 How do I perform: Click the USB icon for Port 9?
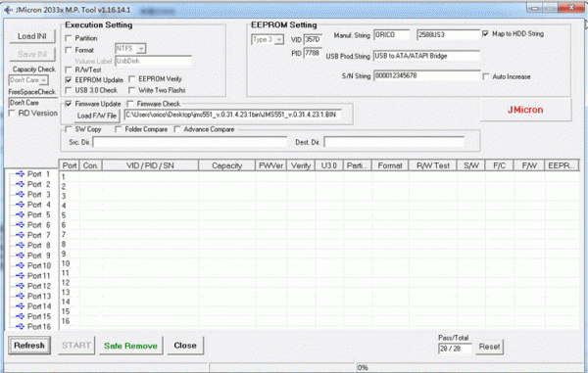tap(20, 256)
